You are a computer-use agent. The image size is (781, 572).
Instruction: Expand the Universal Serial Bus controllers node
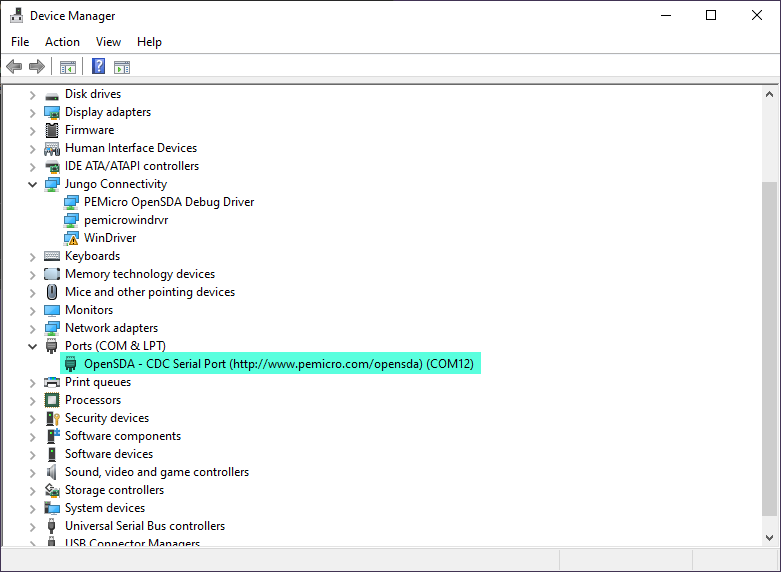(x=32, y=527)
